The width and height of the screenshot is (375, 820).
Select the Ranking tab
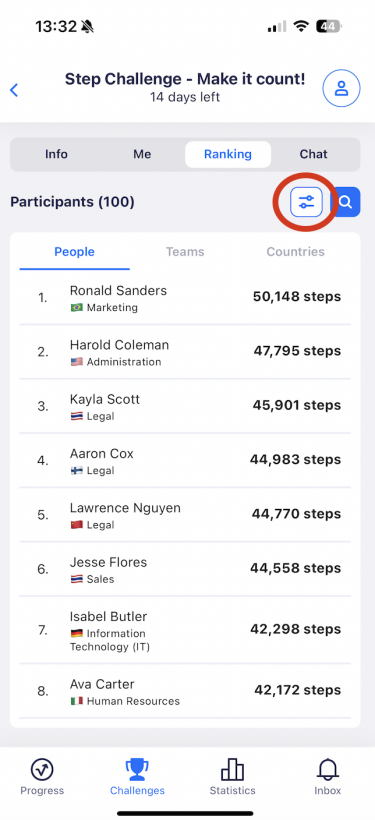pyautogui.click(x=228, y=154)
